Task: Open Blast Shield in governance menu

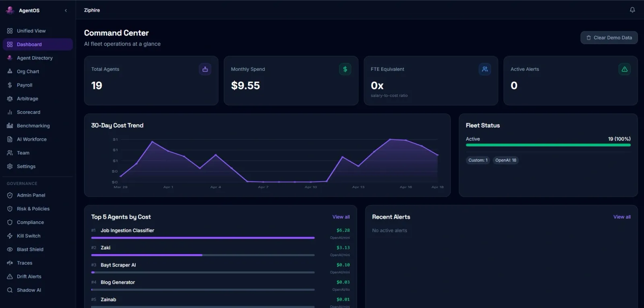Action: tap(30, 249)
